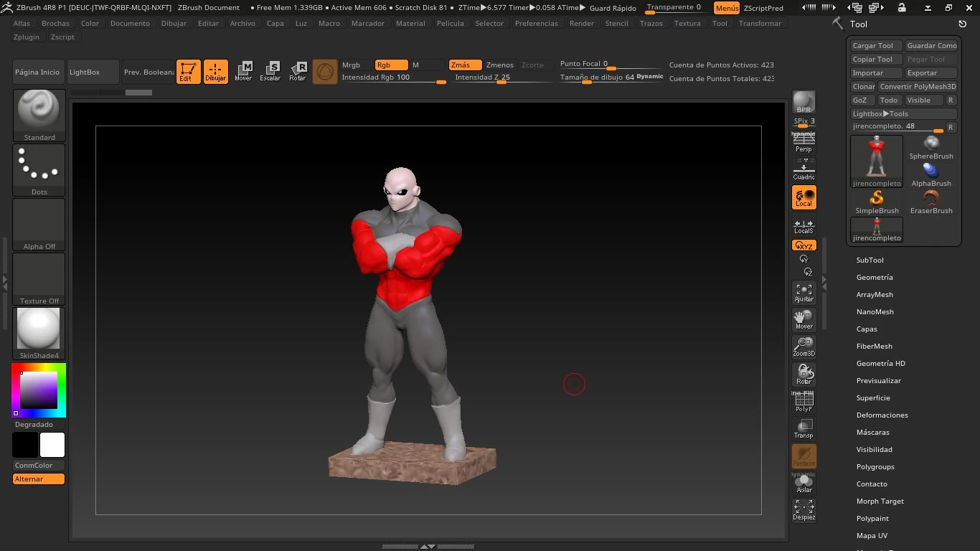Open the Preferencias menu
The height and width of the screenshot is (551, 980).
coord(536,23)
